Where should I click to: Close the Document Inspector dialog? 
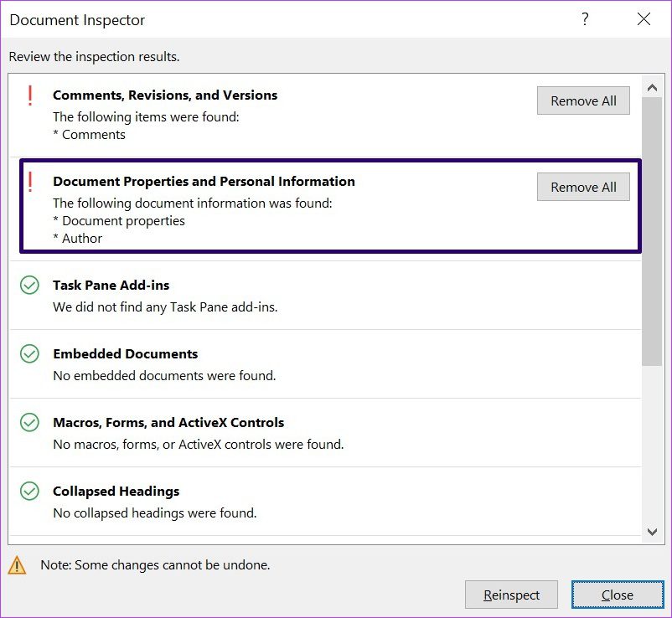pyautogui.click(x=618, y=595)
